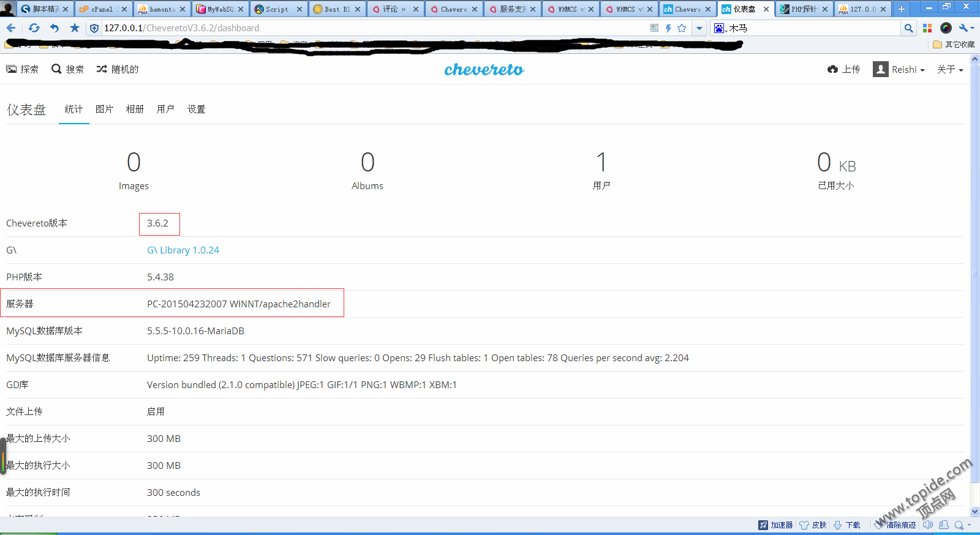Bookmark page with outlined star icon
Viewport: 980px width, 535px height.
(682, 28)
